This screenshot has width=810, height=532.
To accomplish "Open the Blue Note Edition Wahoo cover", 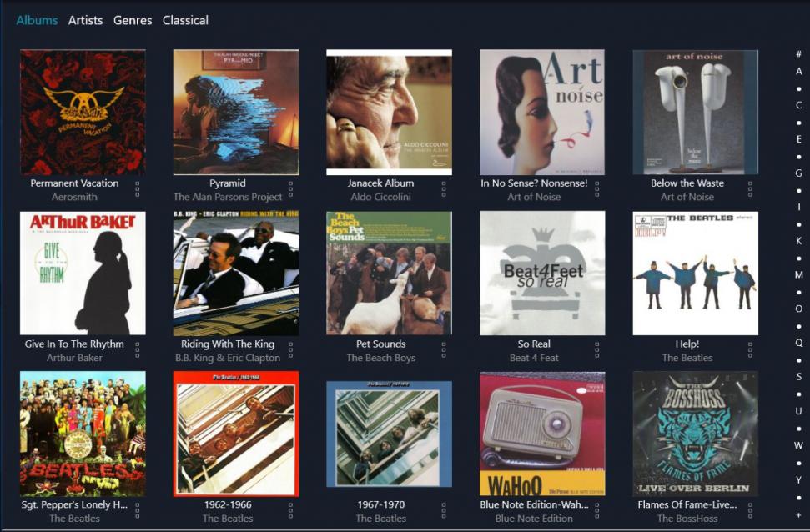I will pyautogui.click(x=542, y=434).
